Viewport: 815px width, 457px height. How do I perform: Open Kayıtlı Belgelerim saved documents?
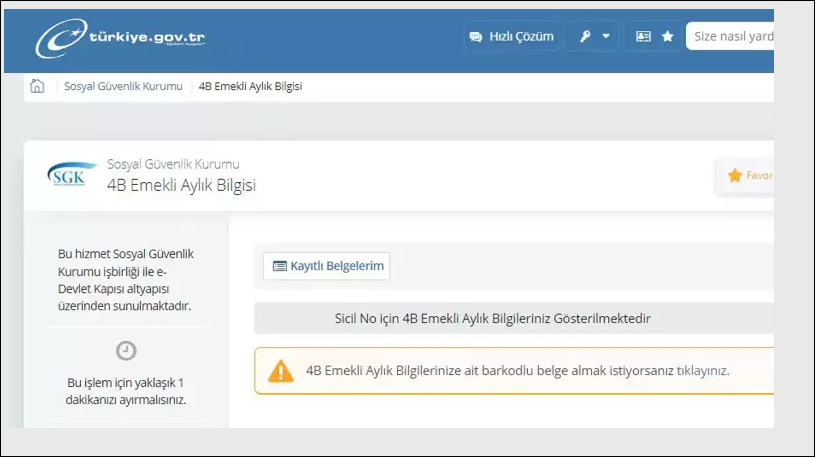click(326, 266)
